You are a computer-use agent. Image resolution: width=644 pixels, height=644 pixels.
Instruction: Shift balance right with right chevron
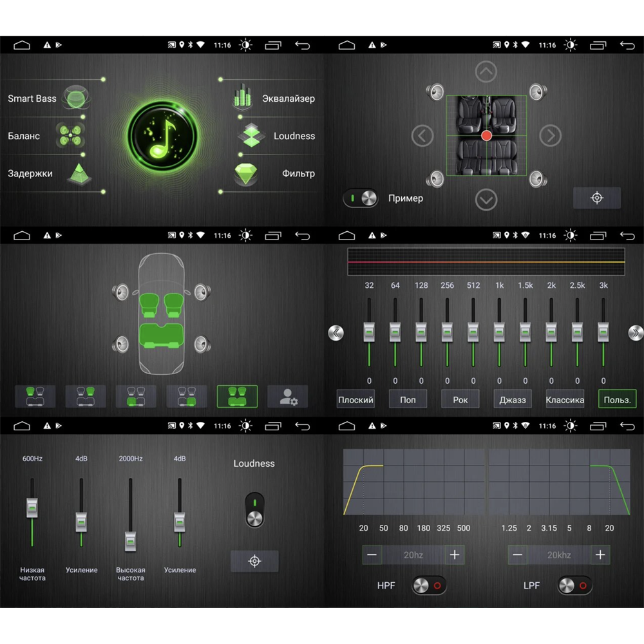point(550,135)
